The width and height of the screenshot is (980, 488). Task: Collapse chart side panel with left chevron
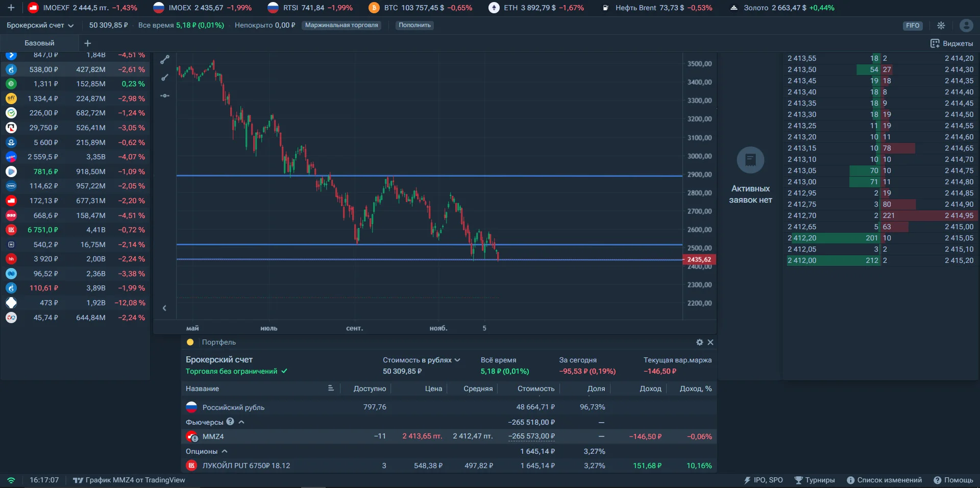[164, 308]
